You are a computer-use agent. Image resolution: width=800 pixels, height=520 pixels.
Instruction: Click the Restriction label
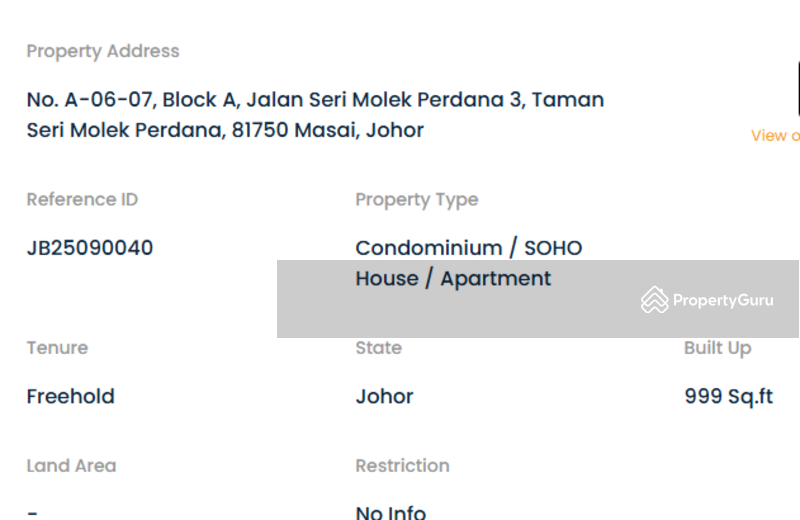[403, 465]
